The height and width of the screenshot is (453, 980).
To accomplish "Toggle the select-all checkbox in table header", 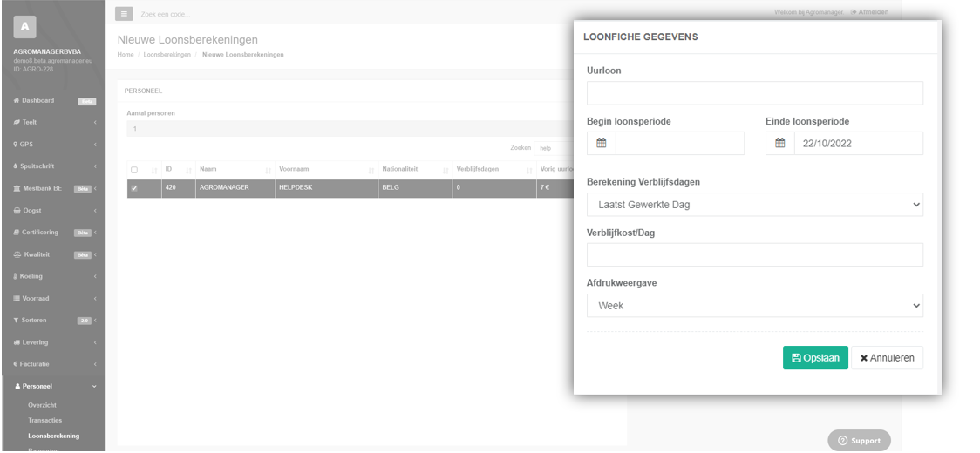I will [x=133, y=170].
